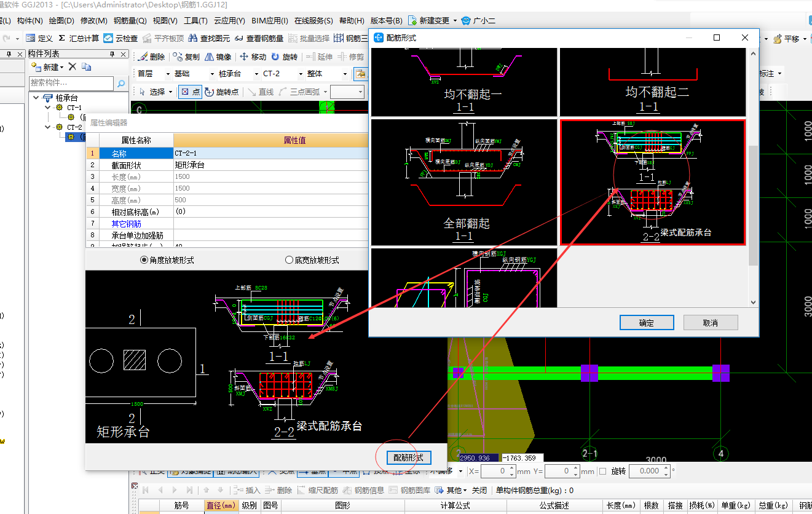Select the 均不翻起一 thumbnail
This screenshot has width=812, height=514.
464,82
